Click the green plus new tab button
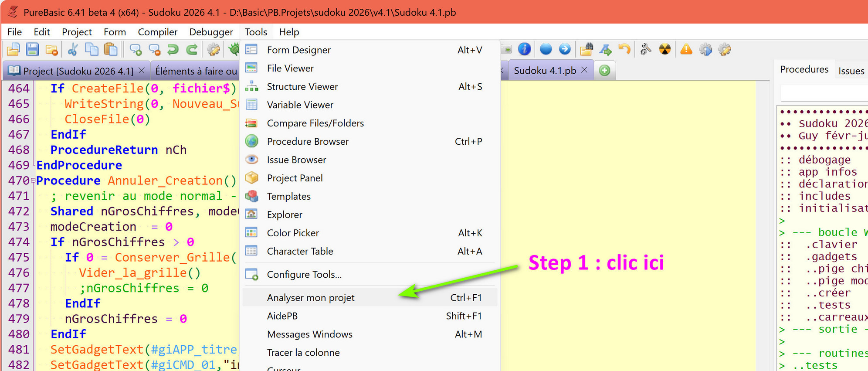This screenshot has height=371, width=868. tap(605, 71)
